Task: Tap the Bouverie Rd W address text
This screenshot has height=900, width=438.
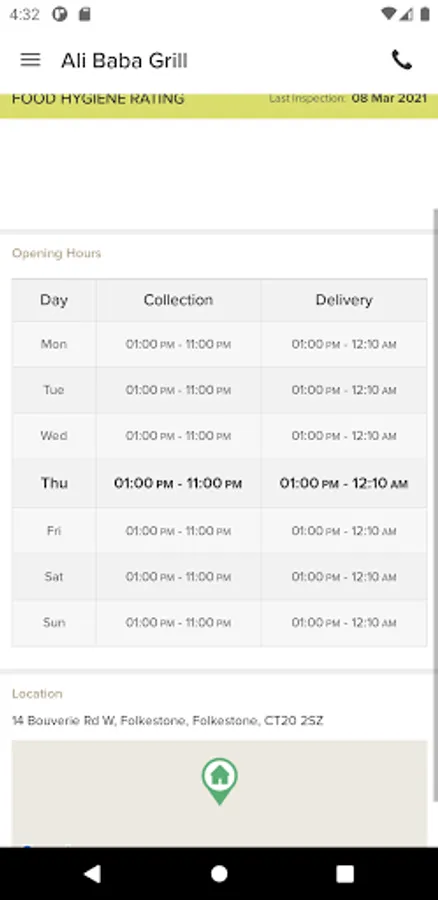Action: click(168, 720)
